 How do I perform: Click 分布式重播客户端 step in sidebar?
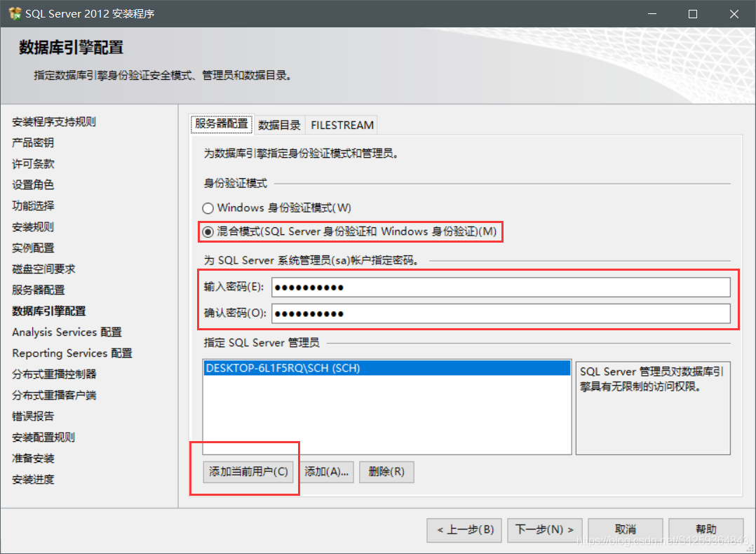54,396
